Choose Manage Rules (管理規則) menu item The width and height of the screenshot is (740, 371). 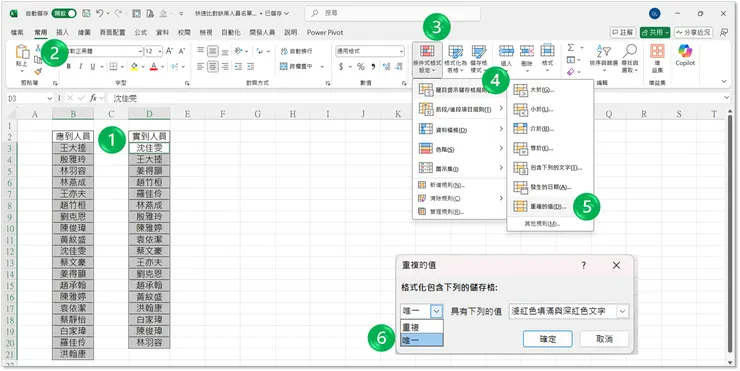point(460,212)
